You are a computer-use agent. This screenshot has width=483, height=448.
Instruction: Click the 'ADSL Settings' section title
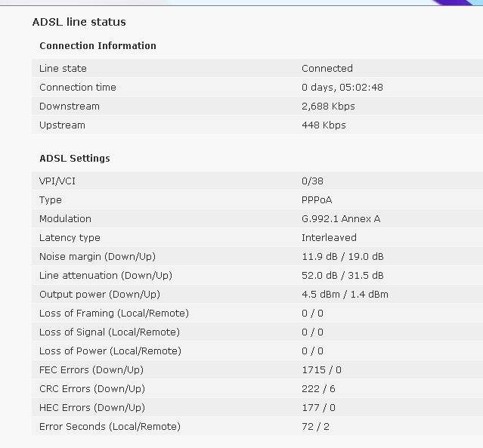(x=75, y=159)
